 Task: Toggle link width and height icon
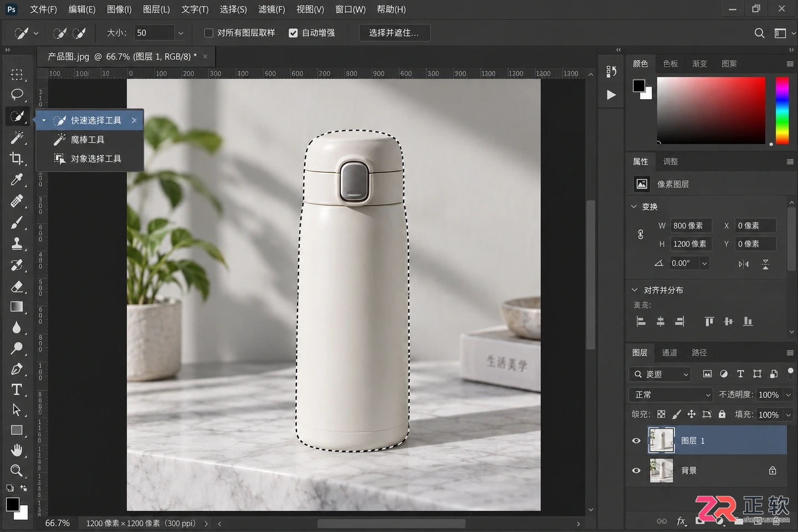pos(641,234)
